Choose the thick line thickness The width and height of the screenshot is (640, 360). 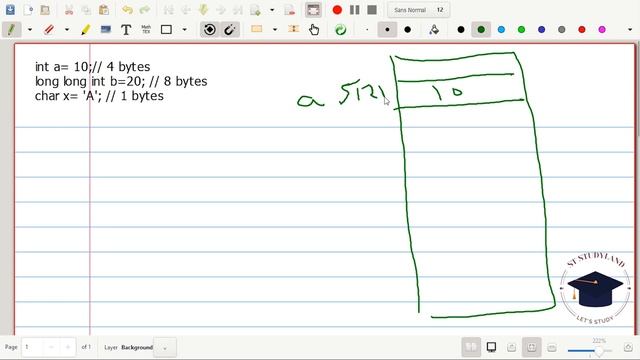[x=407, y=29]
